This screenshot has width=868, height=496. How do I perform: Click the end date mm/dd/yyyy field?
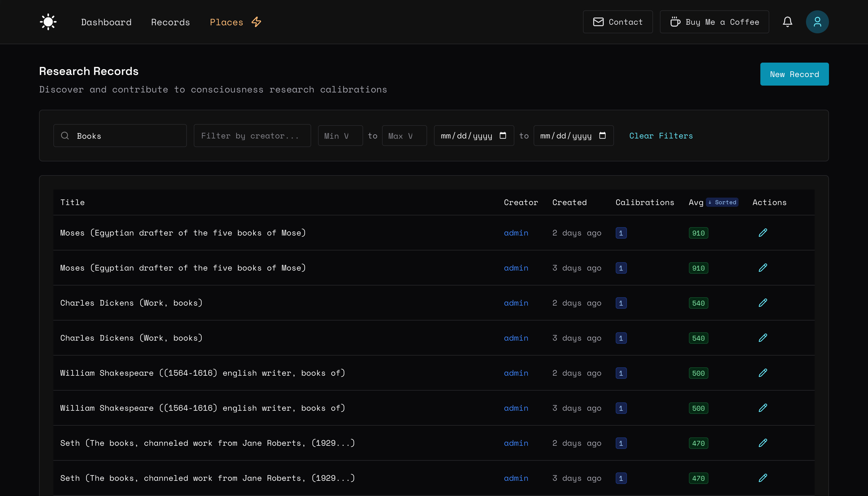[573, 136]
